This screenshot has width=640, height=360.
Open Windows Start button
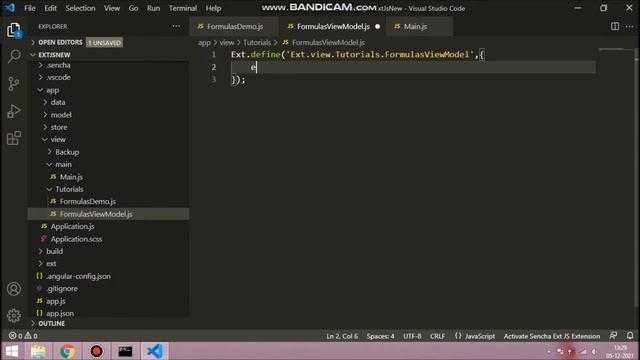pyautogui.click(x=12, y=351)
